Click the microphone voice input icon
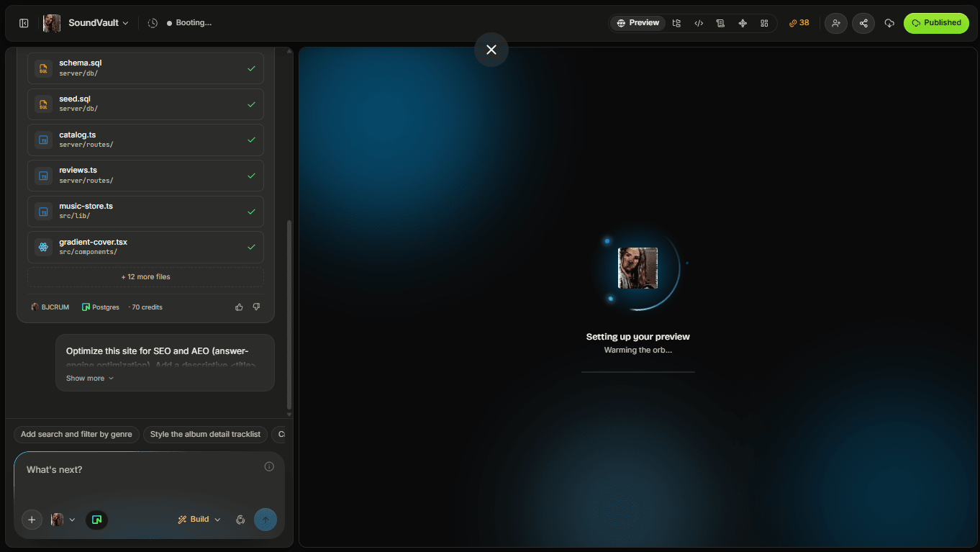The width and height of the screenshot is (980, 552). tap(240, 520)
